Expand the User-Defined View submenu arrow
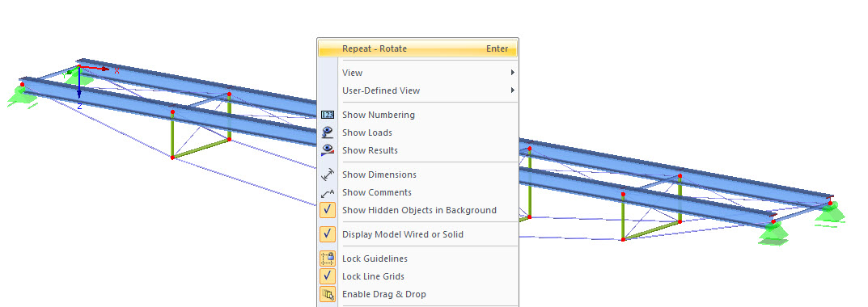 pos(513,90)
